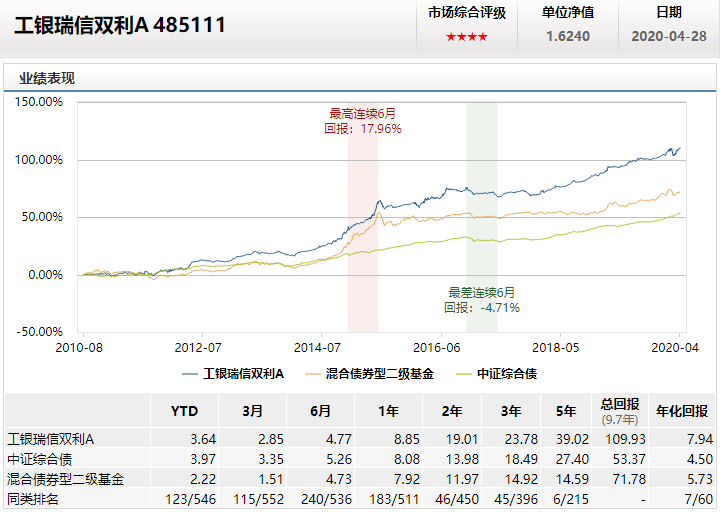Click the 中证综合债 YTD value 3.97
The width and height of the screenshot is (722, 512).
[x=203, y=460]
